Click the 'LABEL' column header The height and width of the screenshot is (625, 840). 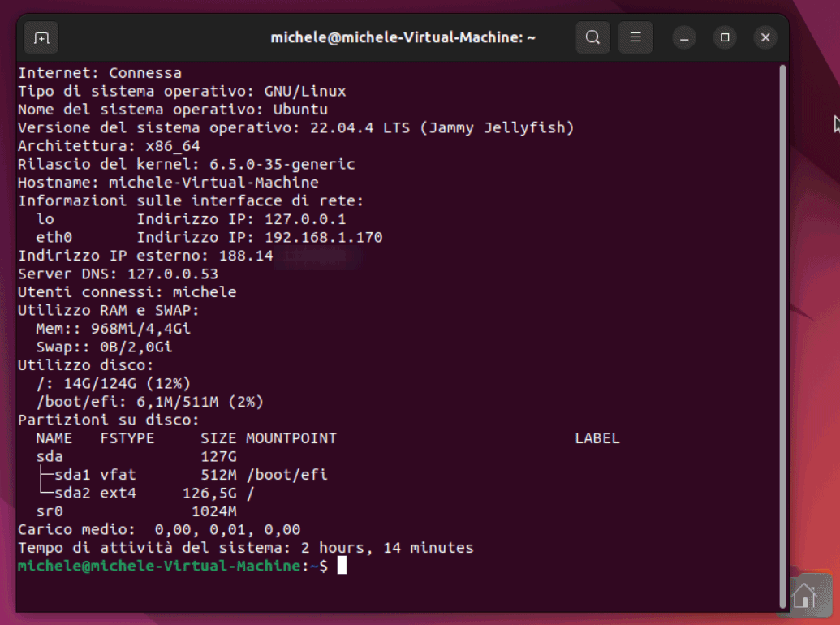pos(597,438)
